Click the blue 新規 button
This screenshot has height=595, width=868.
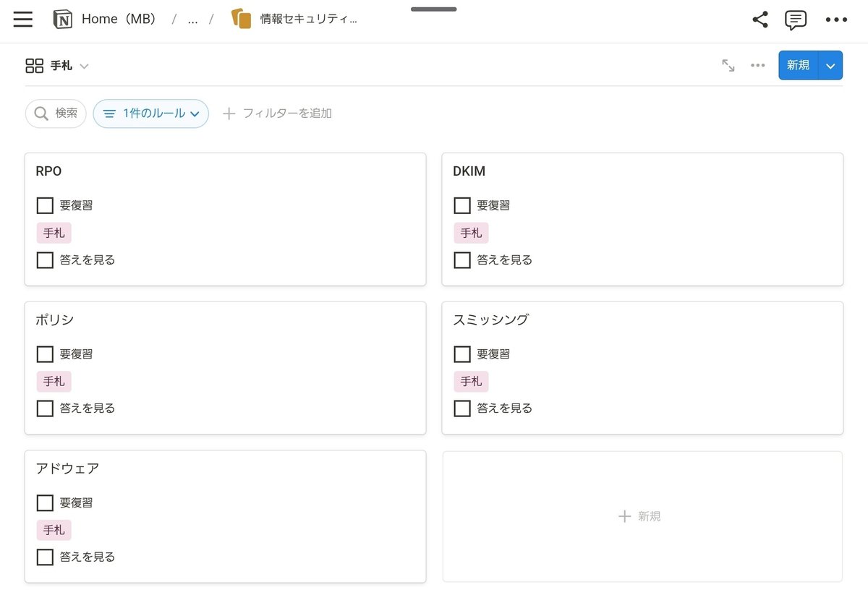point(799,65)
